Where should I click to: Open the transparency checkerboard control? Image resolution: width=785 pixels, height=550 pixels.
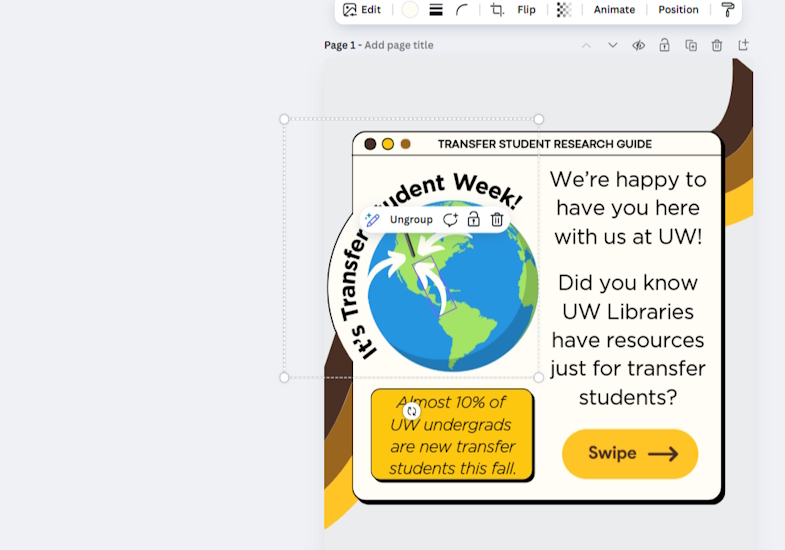(564, 10)
